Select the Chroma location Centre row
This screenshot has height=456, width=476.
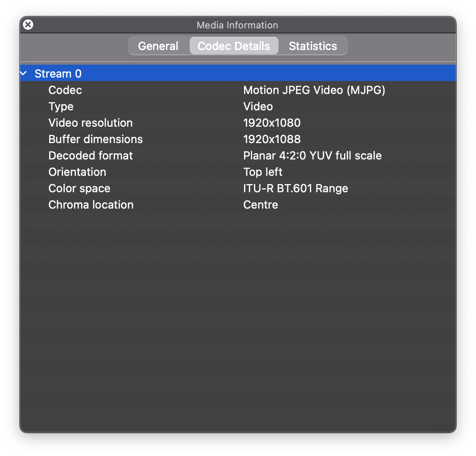coord(172,205)
